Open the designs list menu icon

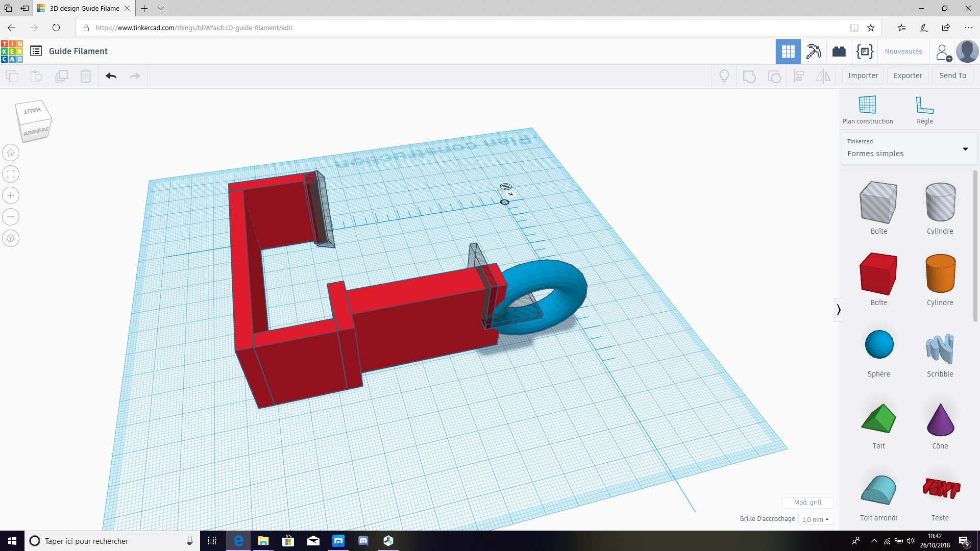36,51
